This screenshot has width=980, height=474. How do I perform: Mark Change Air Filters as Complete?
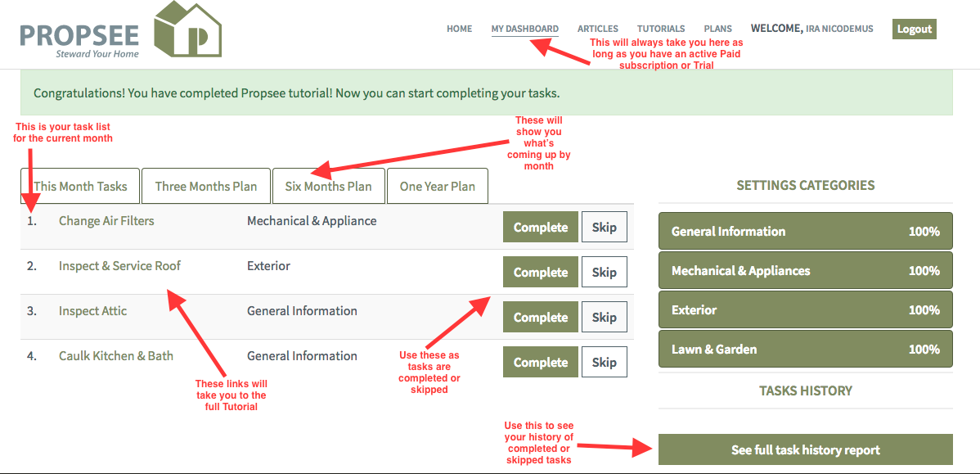(541, 227)
